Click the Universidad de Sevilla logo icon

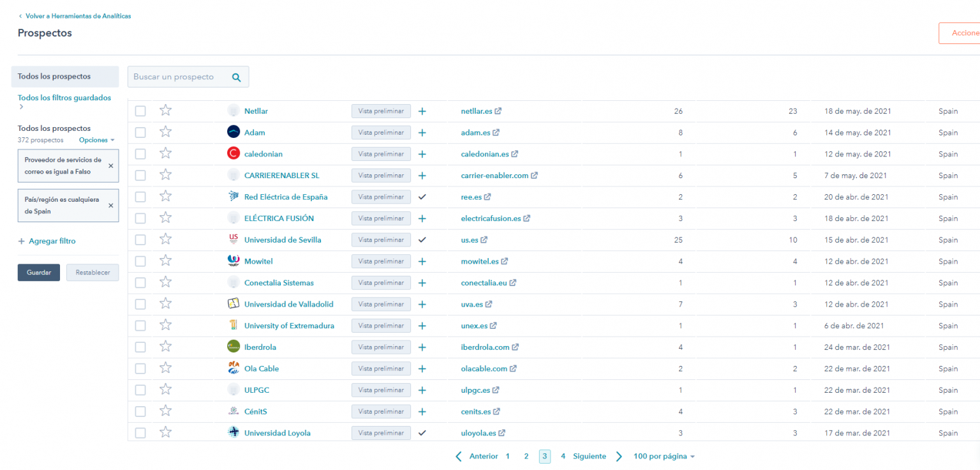(x=234, y=239)
